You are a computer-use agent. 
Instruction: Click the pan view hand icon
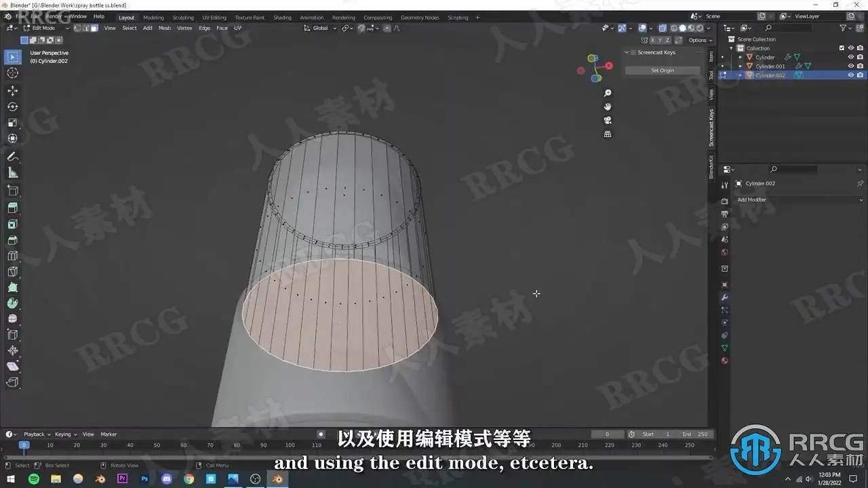click(608, 106)
